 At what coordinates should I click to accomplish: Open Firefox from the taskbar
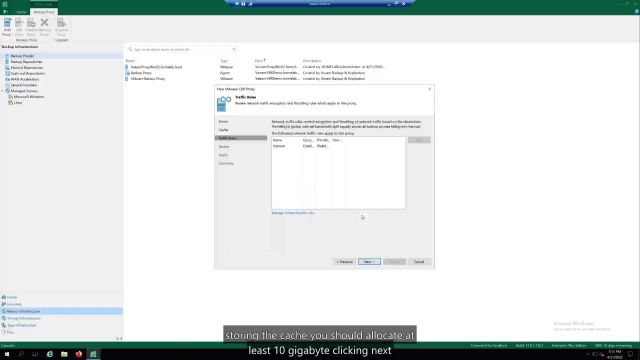(78, 354)
